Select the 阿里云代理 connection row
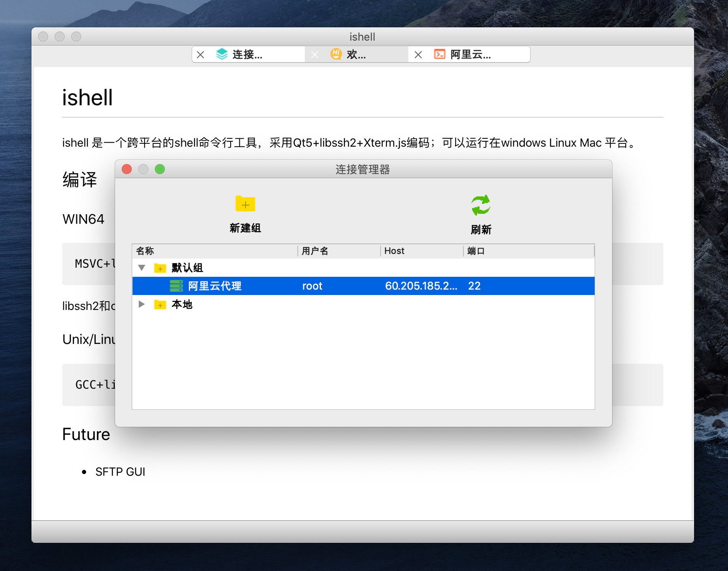Image resolution: width=728 pixels, height=571 pixels. coord(290,286)
